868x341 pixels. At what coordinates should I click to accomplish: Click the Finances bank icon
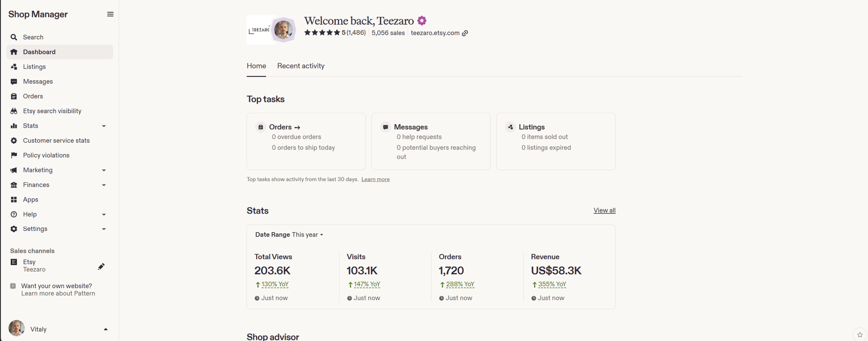(x=14, y=185)
